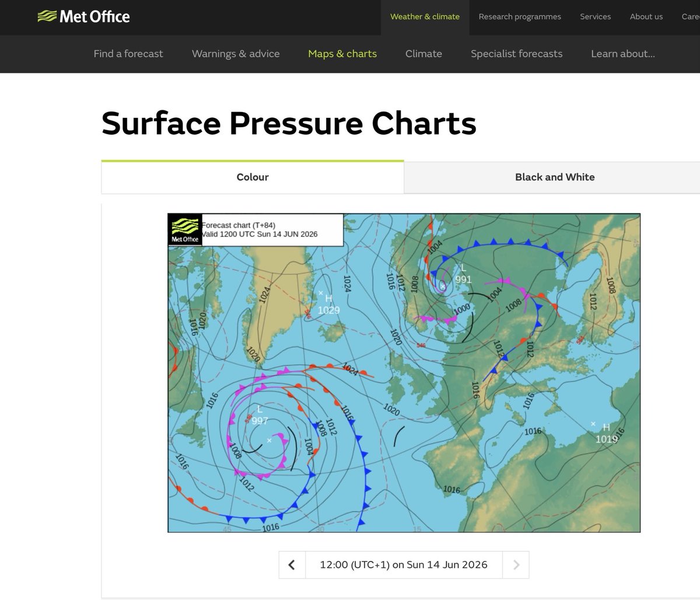Viewport: 700px width, 600px height.
Task: Open Warnings & advice menu
Action: click(236, 54)
